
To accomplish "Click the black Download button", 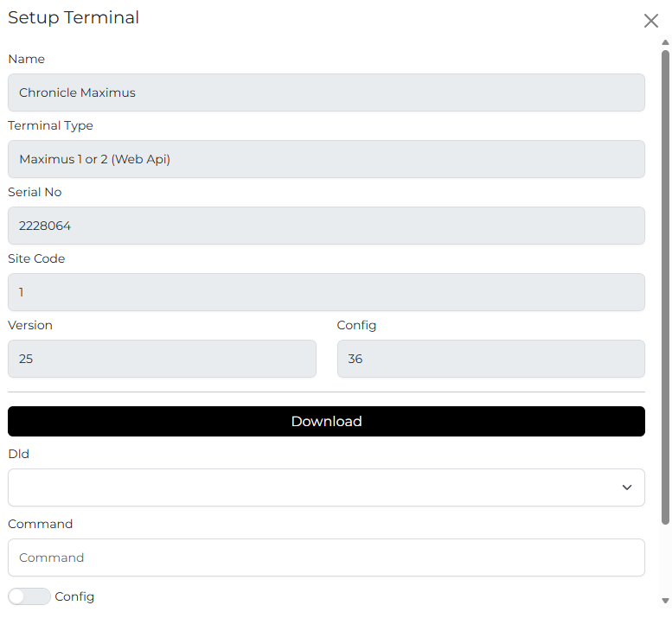I will (326, 422).
